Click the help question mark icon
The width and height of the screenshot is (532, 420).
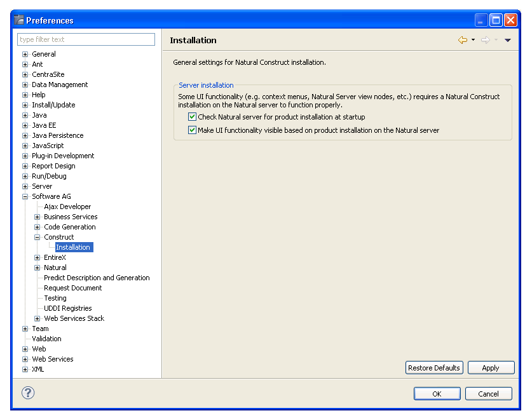[28, 393]
